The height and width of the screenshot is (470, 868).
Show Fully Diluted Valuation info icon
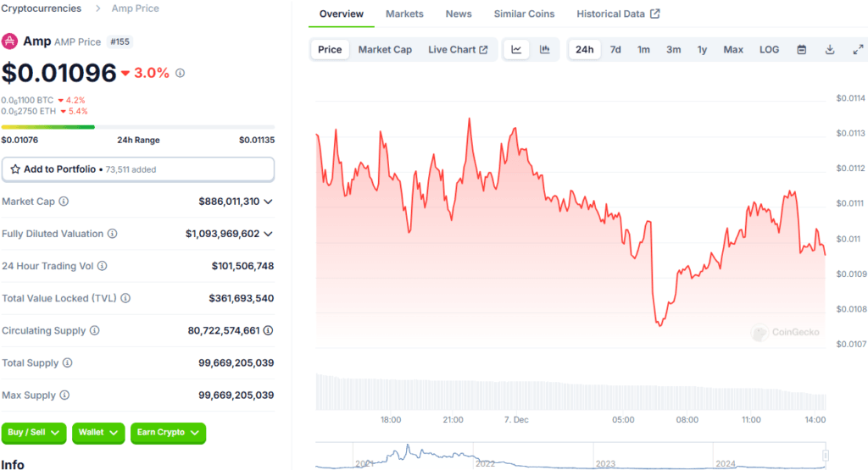point(113,234)
